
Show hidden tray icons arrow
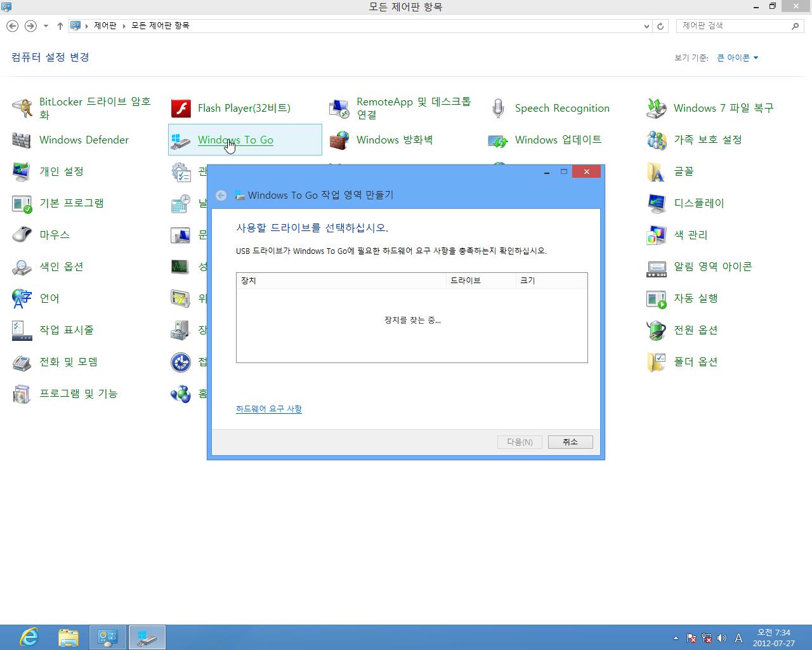click(x=676, y=639)
